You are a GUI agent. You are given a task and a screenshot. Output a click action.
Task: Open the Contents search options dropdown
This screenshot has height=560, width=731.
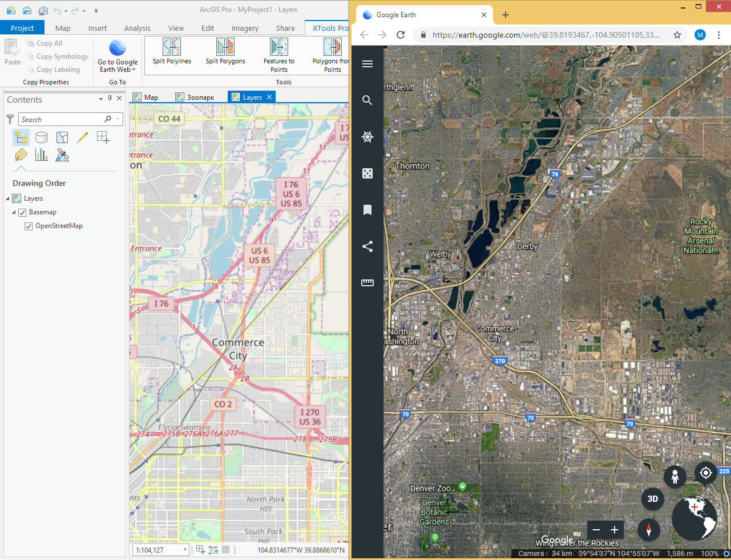click(x=118, y=119)
